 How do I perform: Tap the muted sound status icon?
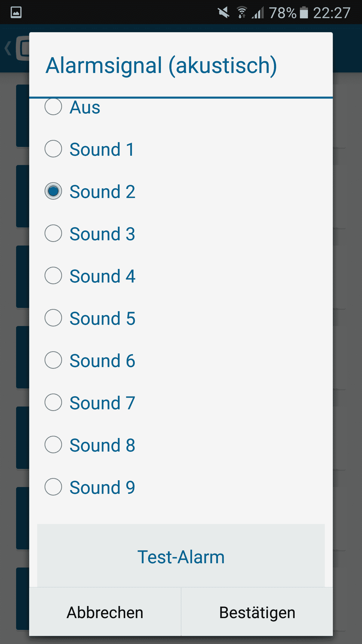(x=223, y=12)
